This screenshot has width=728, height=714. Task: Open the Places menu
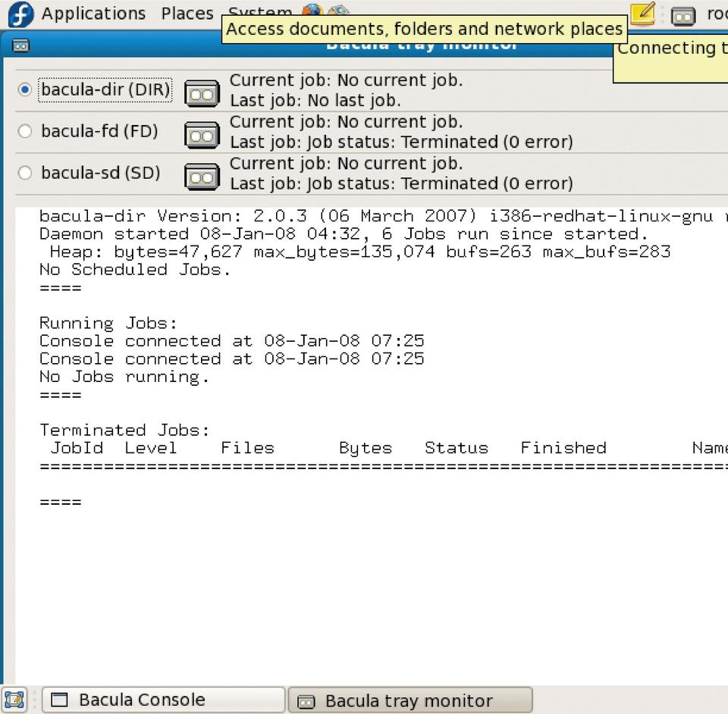tap(187, 14)
